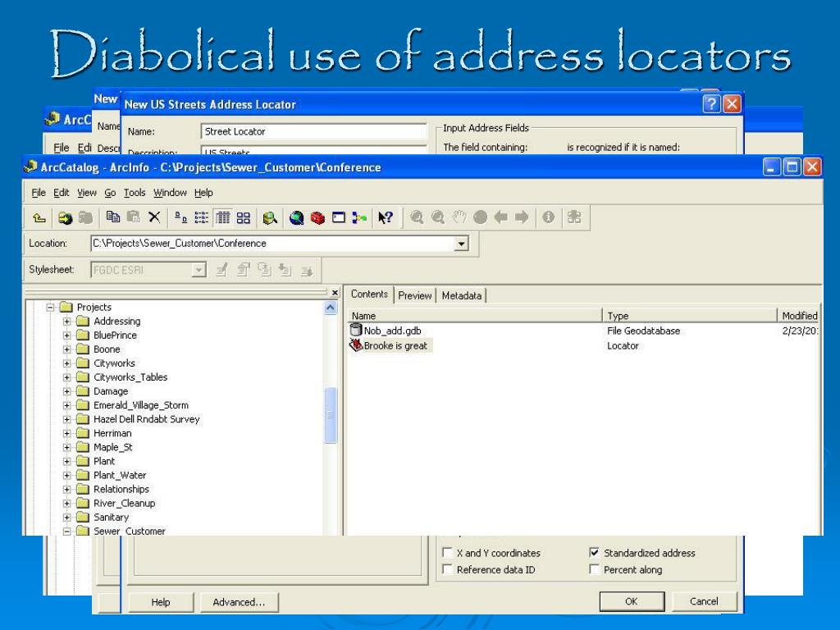Screen dimensions: 840x630
Task: Click the Create Thumbnail icon
Action: [x=574, y=217]
